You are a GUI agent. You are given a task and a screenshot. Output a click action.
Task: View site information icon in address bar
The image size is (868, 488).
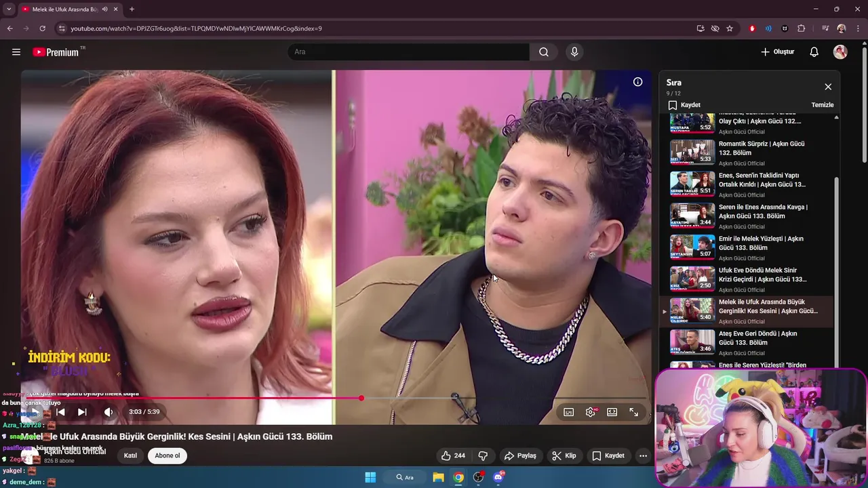click(62, 28)
